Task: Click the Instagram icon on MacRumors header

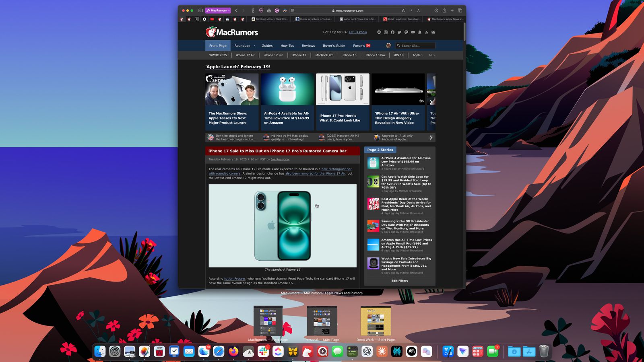Action: (386, 32)
